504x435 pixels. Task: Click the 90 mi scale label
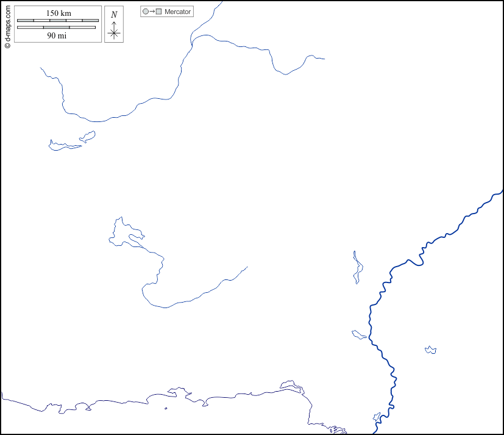coord(57,36)
